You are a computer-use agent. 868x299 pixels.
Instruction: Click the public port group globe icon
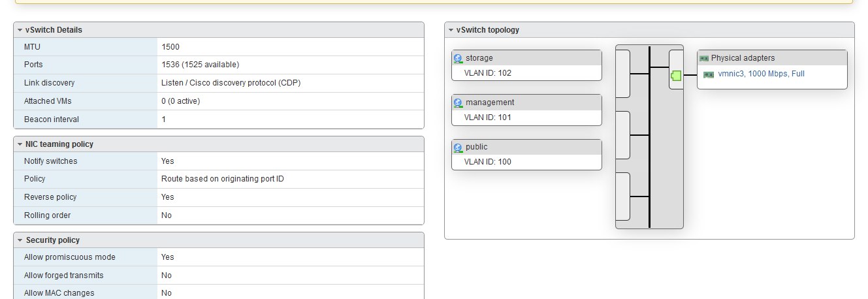[x=458, y=147]
